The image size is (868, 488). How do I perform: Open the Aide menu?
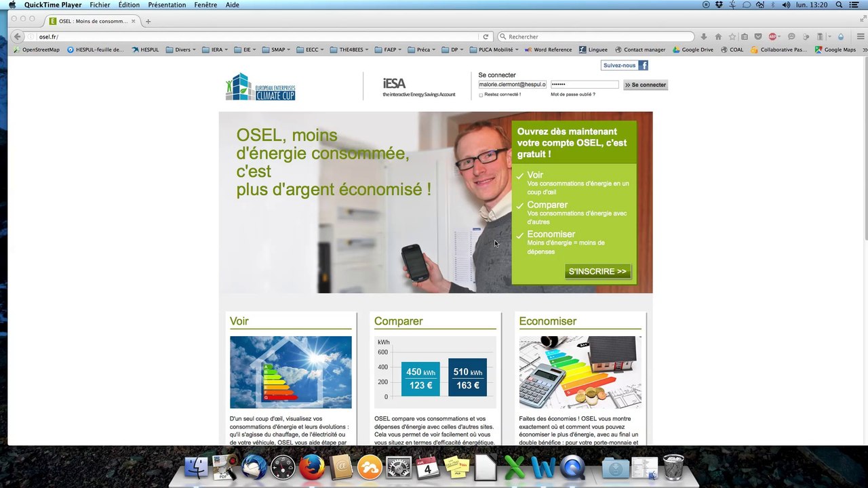[x=233, y=5]
